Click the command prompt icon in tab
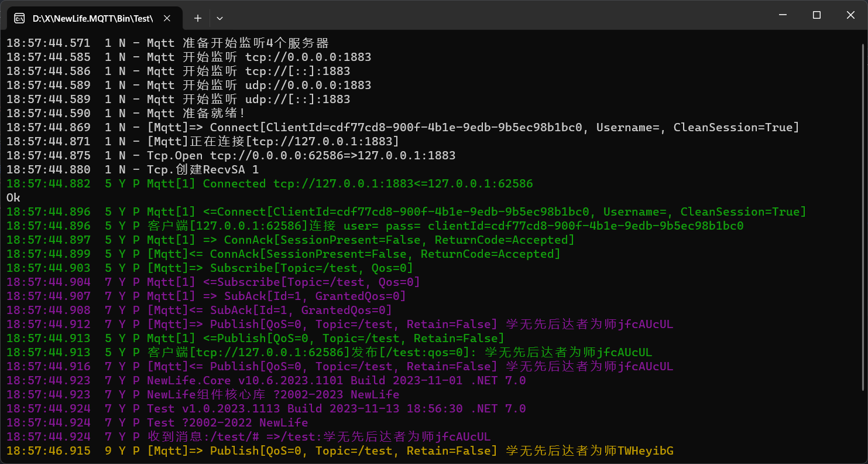868x464 pixels. [x=19, y=18]
